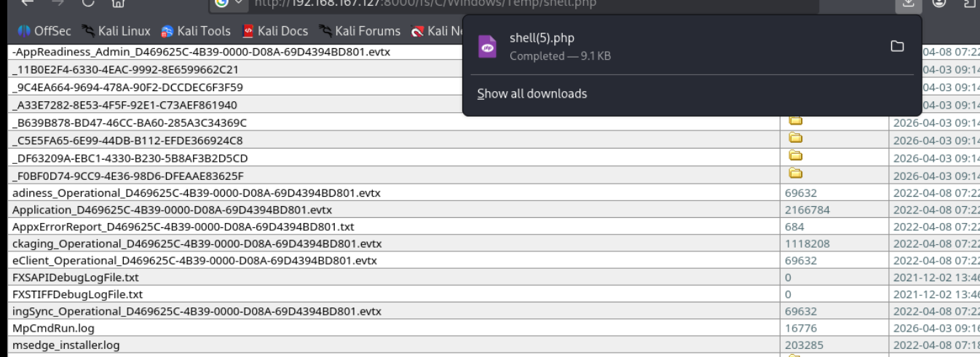
Task: Open the FXSAPIDebugLogFile.txt entry
Action: click(x=75, y=278)
